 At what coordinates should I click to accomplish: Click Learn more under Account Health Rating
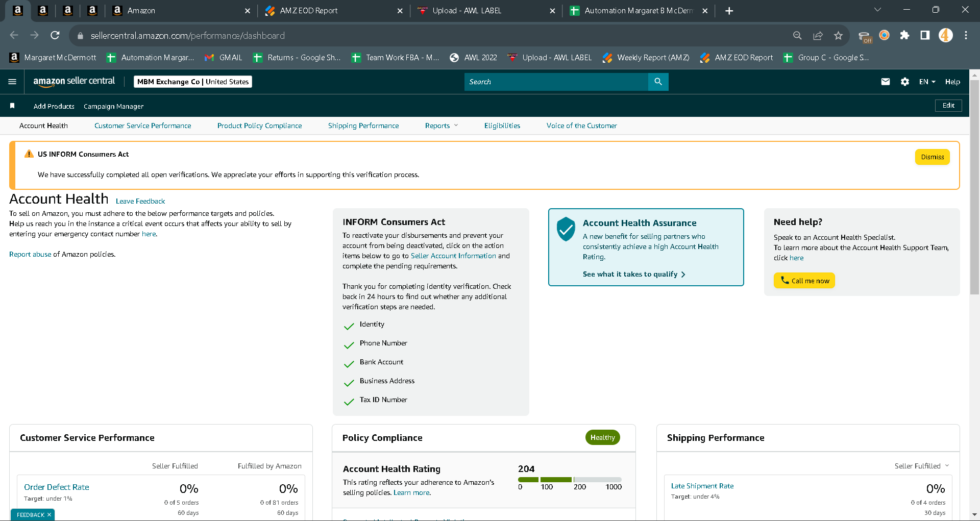pos(411,492)
